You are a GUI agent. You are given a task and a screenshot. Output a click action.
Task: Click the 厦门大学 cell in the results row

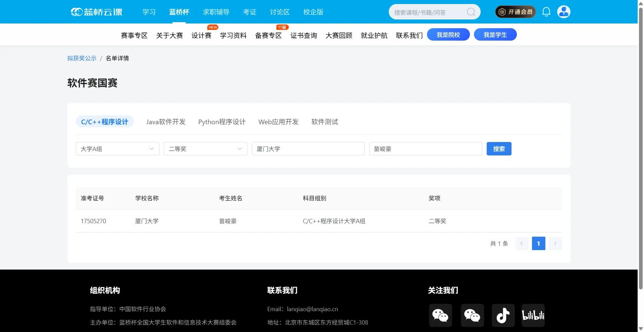[x=147, y=221]
